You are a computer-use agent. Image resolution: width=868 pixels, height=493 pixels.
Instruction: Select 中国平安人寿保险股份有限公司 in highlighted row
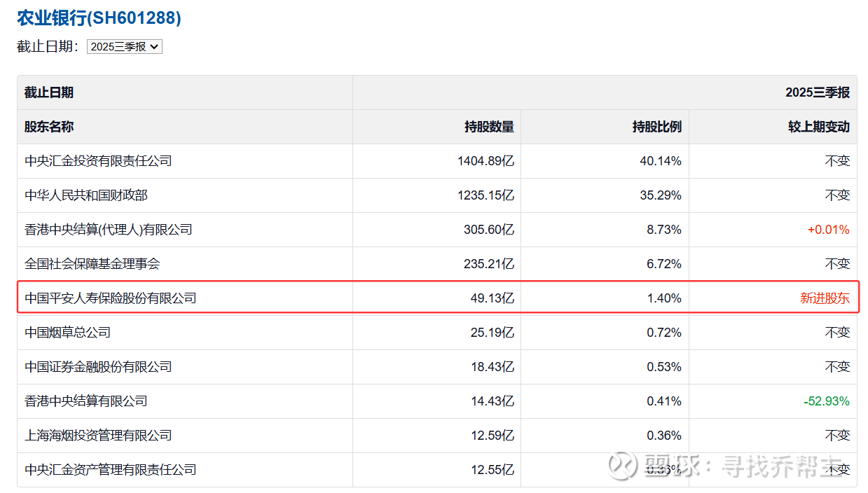click(x=111, y=298)
